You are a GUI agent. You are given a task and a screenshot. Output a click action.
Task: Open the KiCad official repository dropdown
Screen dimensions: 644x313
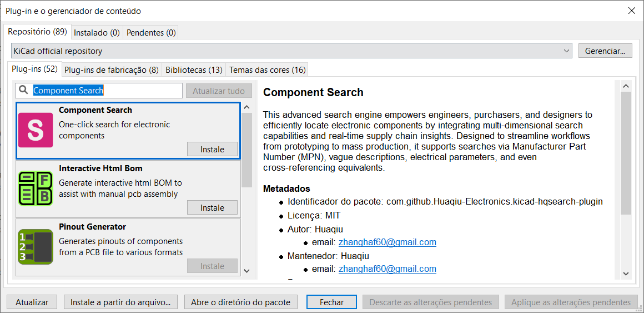pos(291,51)
